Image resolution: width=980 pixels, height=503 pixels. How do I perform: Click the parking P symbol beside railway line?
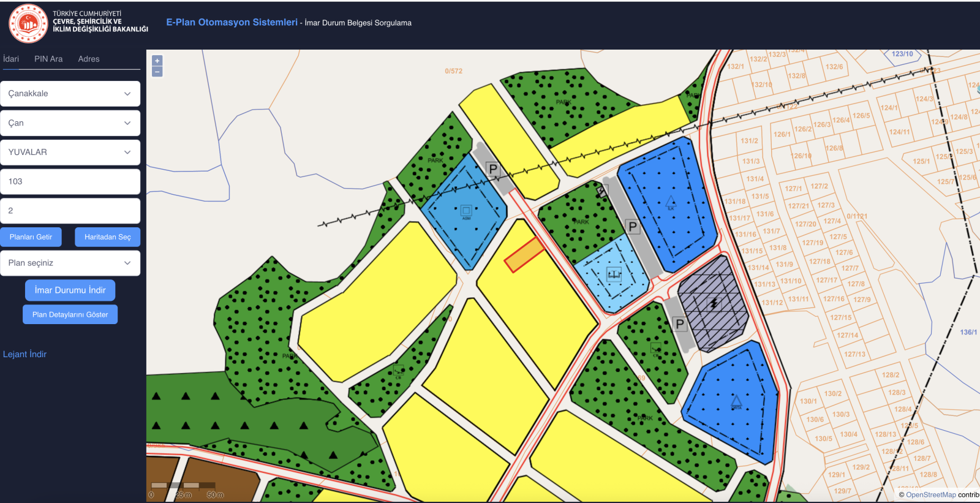pos(492,169)
